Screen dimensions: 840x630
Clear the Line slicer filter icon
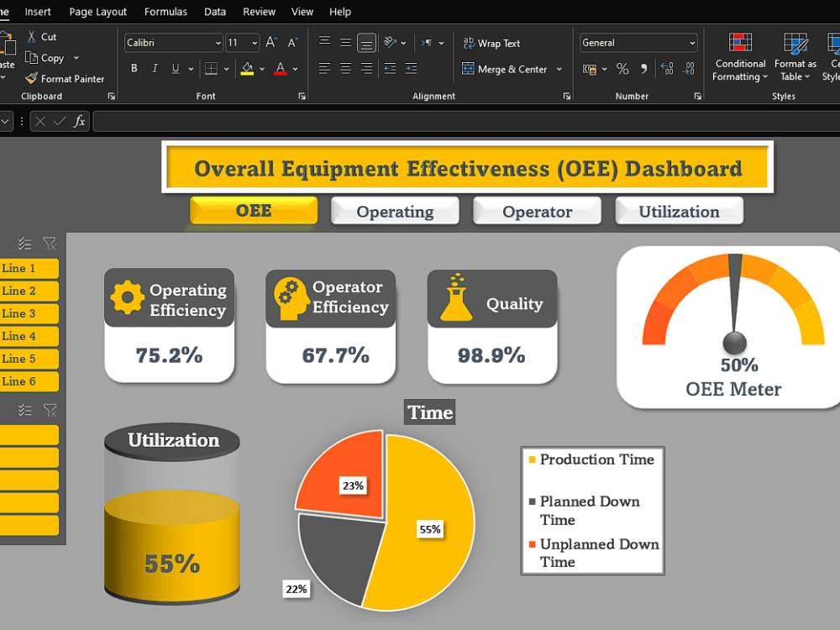coord(50,244)
